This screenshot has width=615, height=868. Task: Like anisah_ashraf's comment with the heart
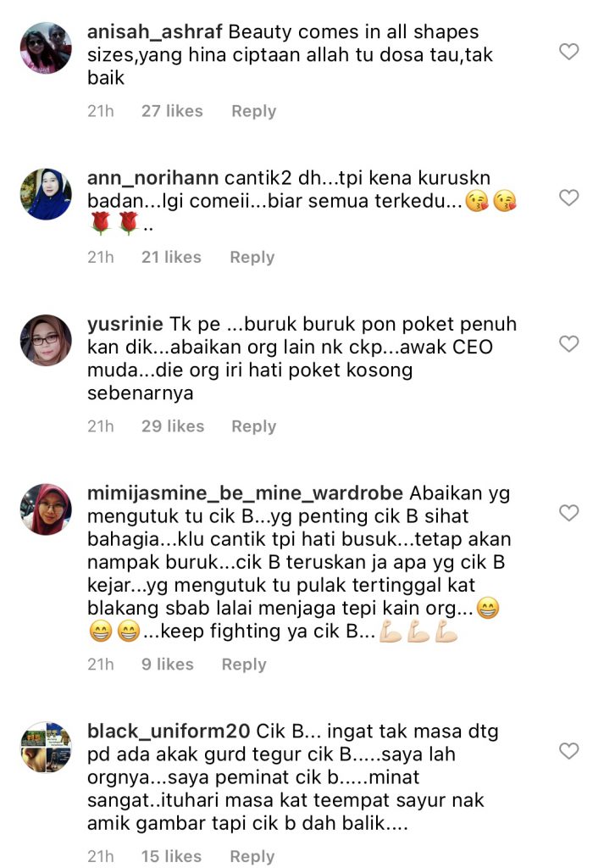point(568,52)
